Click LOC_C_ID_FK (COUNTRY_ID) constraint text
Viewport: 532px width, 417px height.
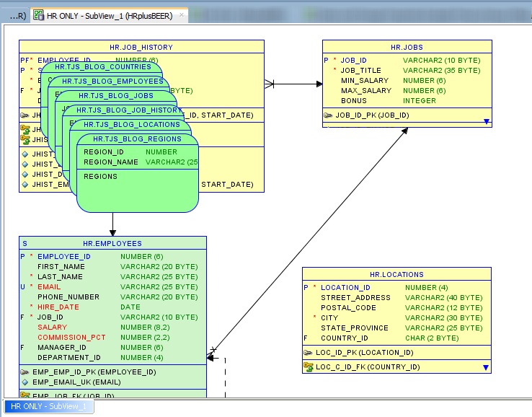coord(368,367)
